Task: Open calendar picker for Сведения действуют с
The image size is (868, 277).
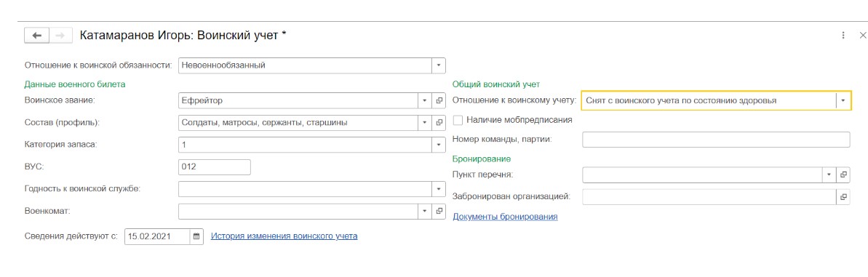Action: click(x=196, y=236)
